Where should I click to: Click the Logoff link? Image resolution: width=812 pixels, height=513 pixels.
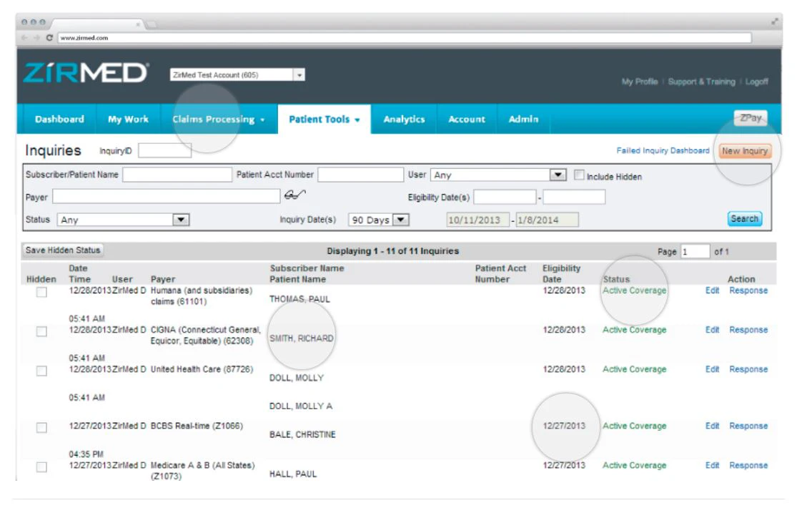tap(756, 82)
